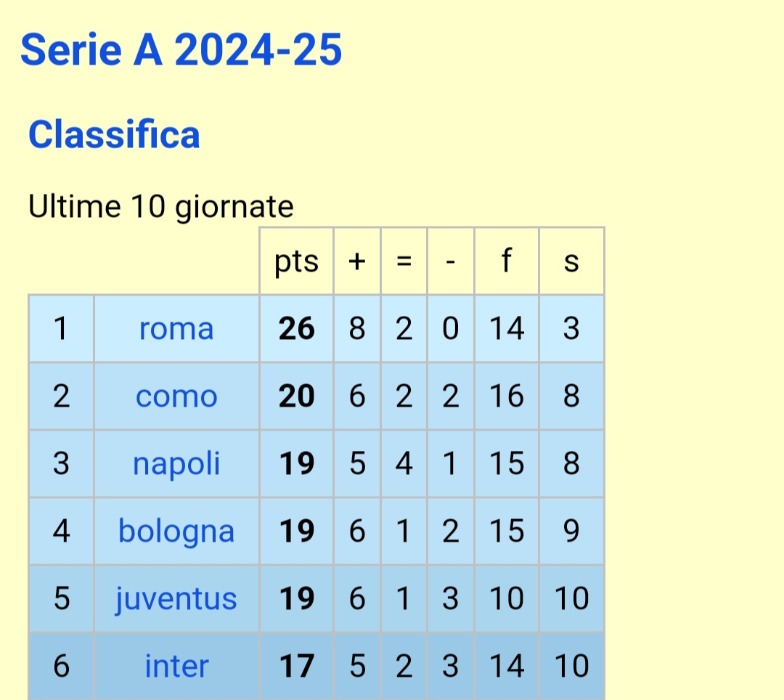This screenshot has height=700, width=784.
Task: Select roma's 26 points cell
Action: point(296,328)
